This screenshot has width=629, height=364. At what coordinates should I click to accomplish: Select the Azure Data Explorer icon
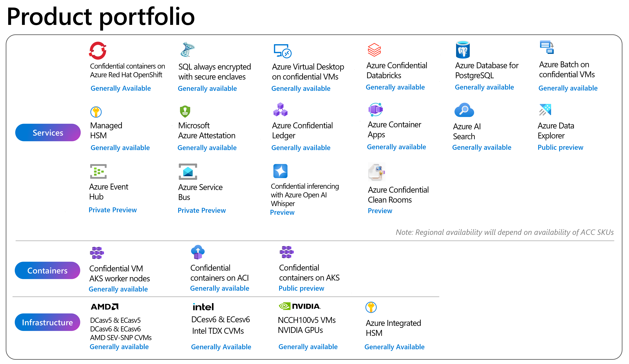pos(545,110)
